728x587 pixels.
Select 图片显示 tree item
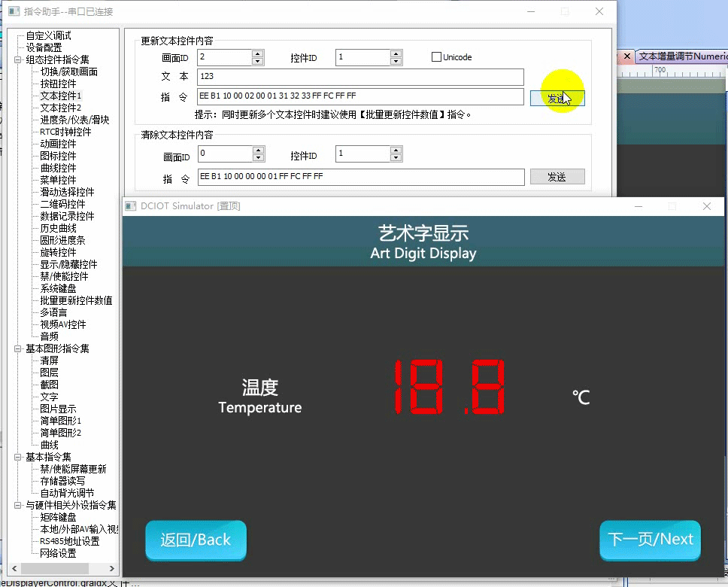point(58,409)
